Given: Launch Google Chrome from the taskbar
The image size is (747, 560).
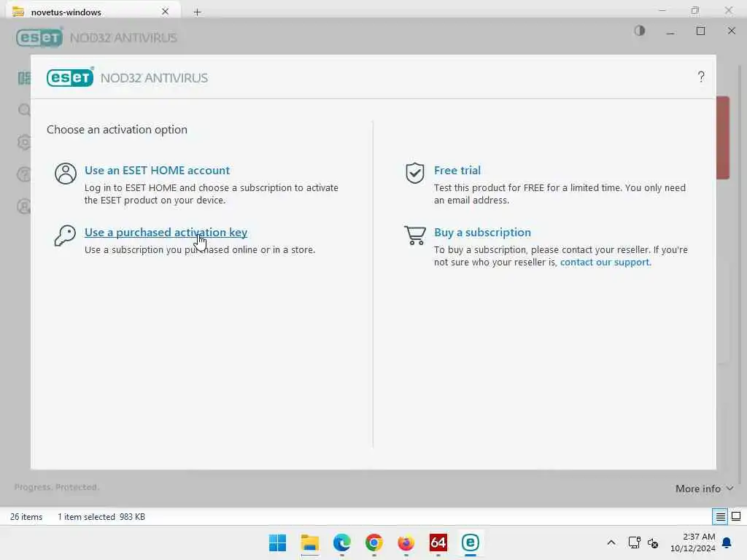Looking at the screenshot, I should 374,542.
